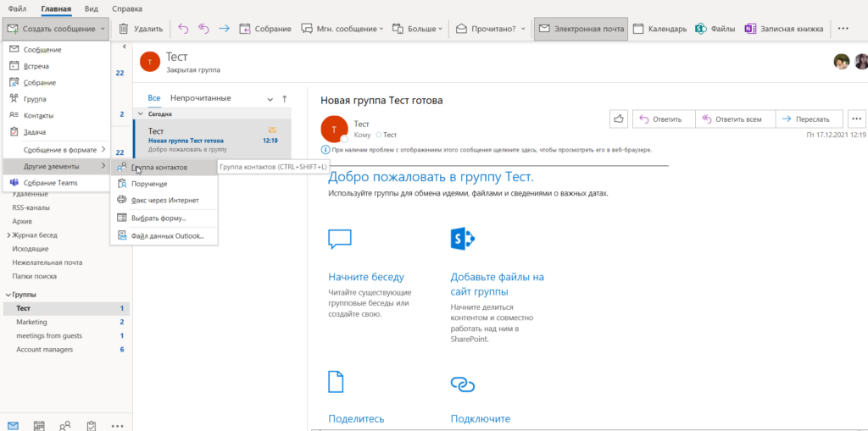Click the Удалить trash button
This screenshot has width=868, height=431.
tap(141, 29)
